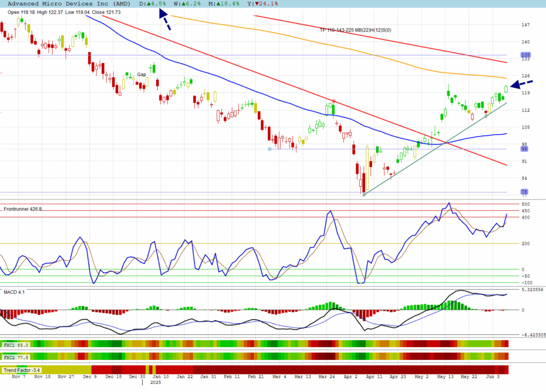Click the Close 121.73 value
Image resolution: width=546 pixels, height=392 pixels.
[106, 12]
